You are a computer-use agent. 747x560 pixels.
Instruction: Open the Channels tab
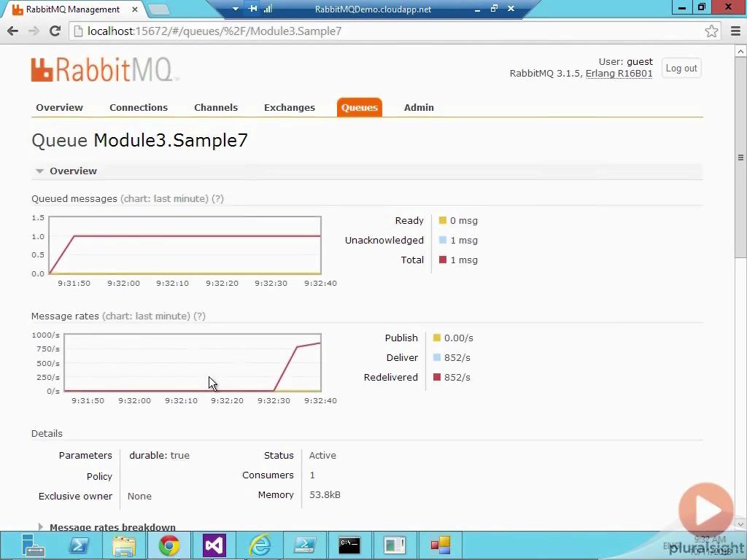pos(216,108)
